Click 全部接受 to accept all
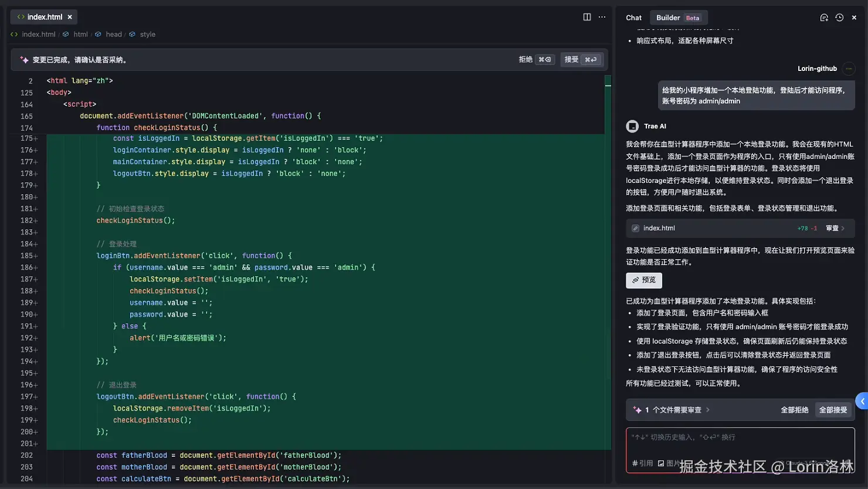Image resolution: width=868 pixels, height=489 pixels. pos(833,410)
